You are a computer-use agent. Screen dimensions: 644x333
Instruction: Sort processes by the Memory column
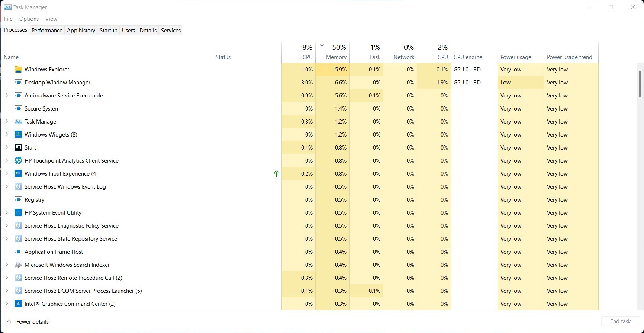336,57
